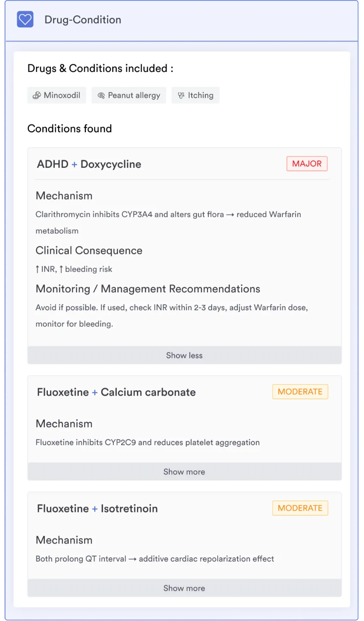Select the Itching chip label
Screen dimensions: 364x621
click(201, 95)
